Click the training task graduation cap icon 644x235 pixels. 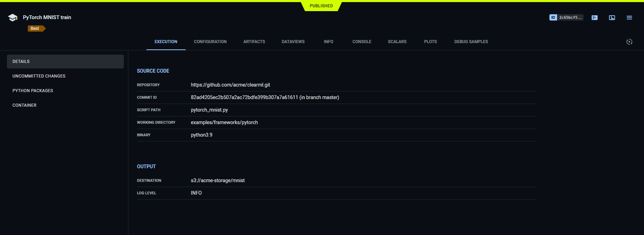click(13, 18)
